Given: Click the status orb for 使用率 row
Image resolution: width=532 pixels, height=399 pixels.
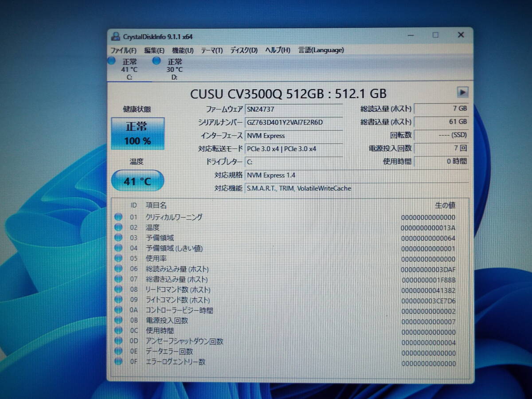Looking at the screenshot, I should [118, 258].
